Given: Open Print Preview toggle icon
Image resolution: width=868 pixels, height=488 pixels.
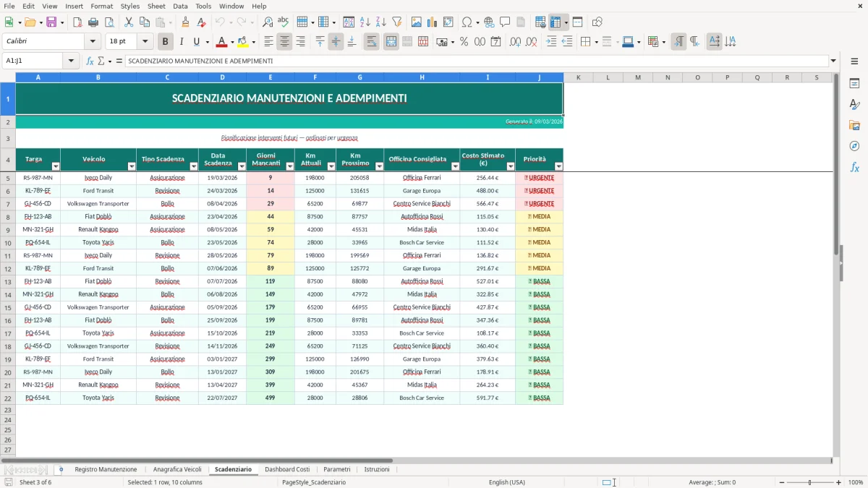Looking at the screenshot, I should (109, 22).
